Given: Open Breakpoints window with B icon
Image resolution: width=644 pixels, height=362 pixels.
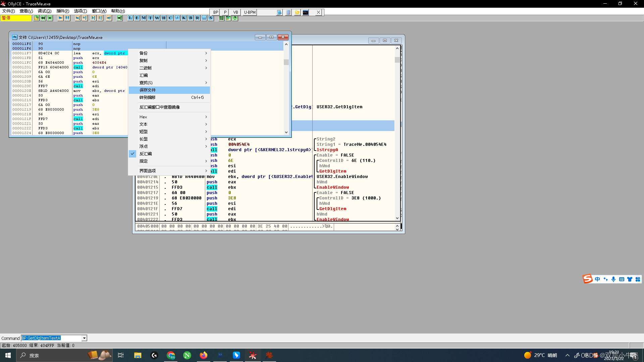Looking at the screenshot, I should pos(191,18).
